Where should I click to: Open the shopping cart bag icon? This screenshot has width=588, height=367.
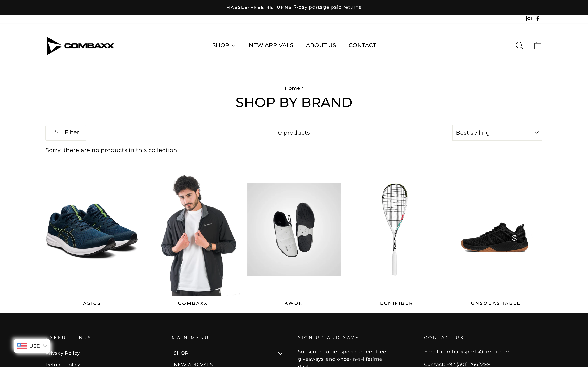tap(537, 45)
